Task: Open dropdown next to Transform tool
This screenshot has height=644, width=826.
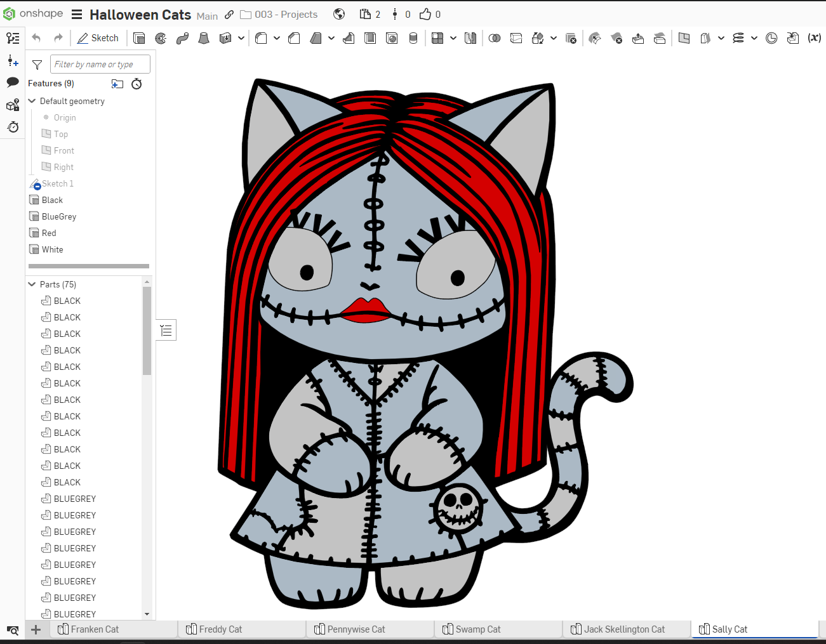Action: click(x=554, y=38)
